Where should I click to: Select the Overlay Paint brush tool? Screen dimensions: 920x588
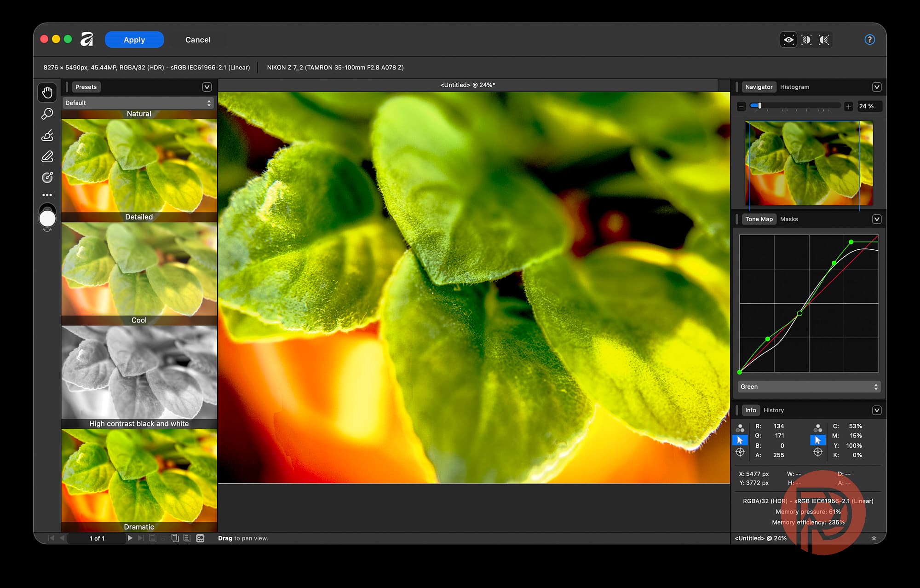pos(47,135)
